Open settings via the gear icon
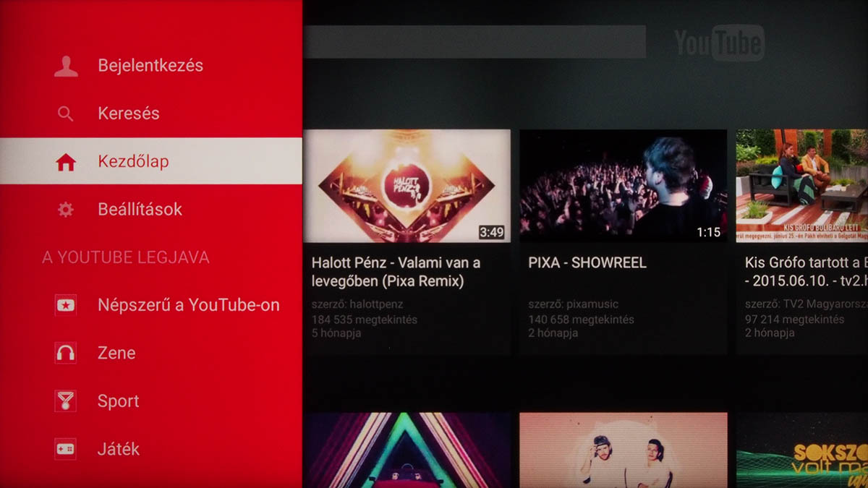The width and height of the screenshot is (868, 488). click(x=66, y=210)
